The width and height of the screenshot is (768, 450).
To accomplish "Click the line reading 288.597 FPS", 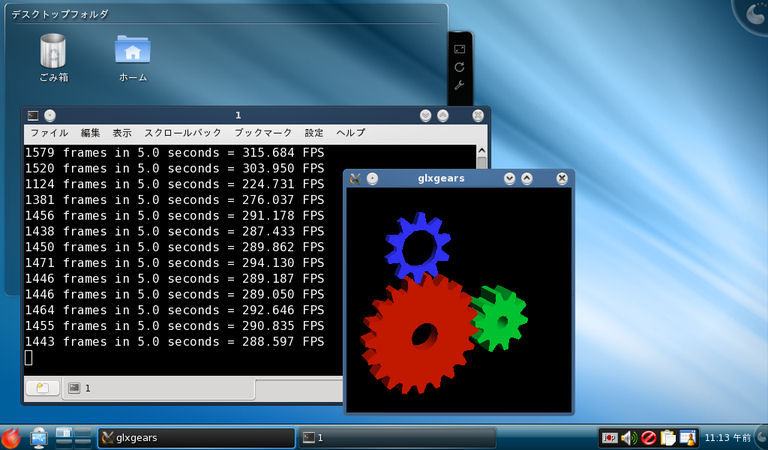I will pyautogui.click(x=174, y=342).
